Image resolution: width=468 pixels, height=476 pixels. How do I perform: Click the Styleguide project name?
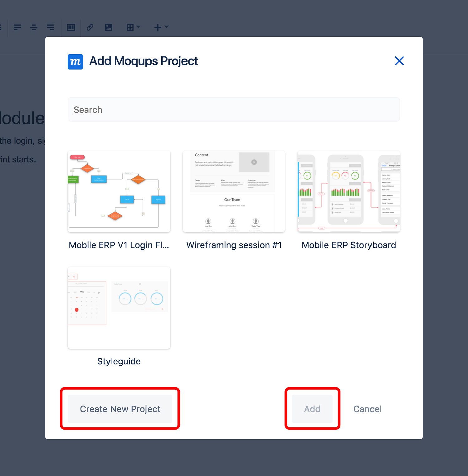coord(119,361)
